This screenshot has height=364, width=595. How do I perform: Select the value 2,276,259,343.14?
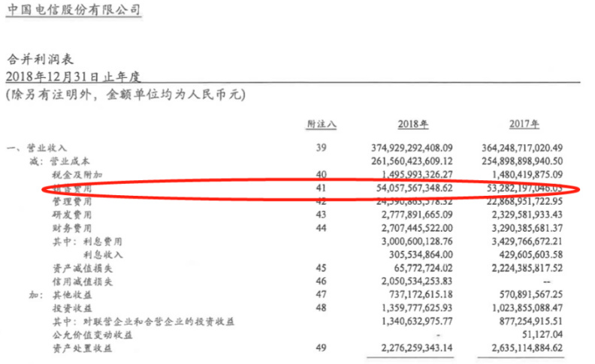pos(418,348)
